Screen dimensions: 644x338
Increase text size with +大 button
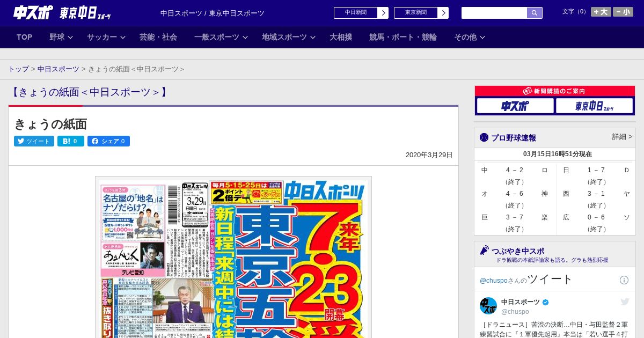click(601, 12)
